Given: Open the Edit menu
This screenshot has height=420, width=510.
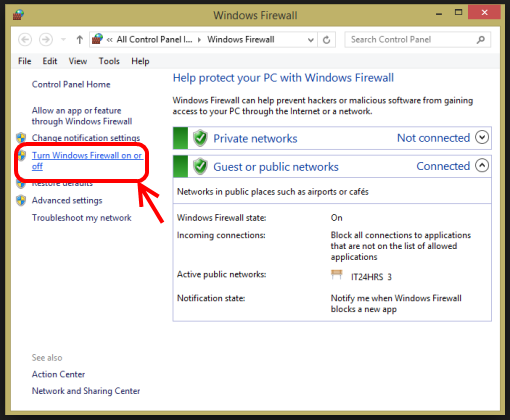Looking at the screenshot, I should (50, 61).
